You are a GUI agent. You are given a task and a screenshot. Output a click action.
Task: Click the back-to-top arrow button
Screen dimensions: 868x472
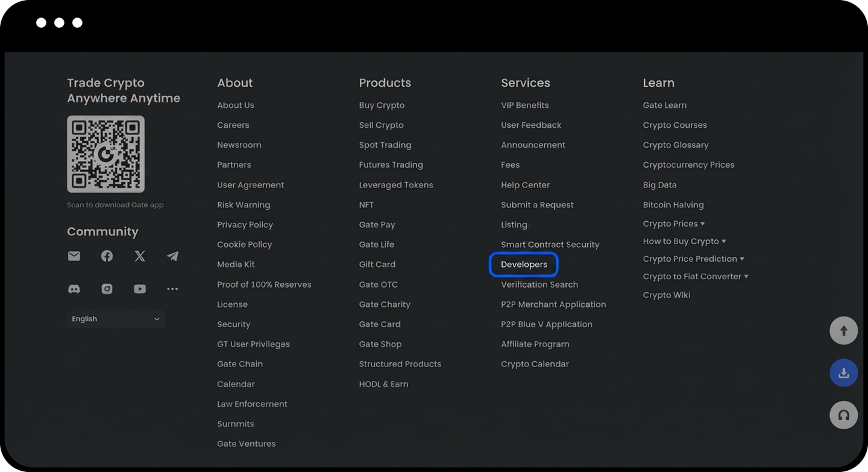[x=843, y=330]
